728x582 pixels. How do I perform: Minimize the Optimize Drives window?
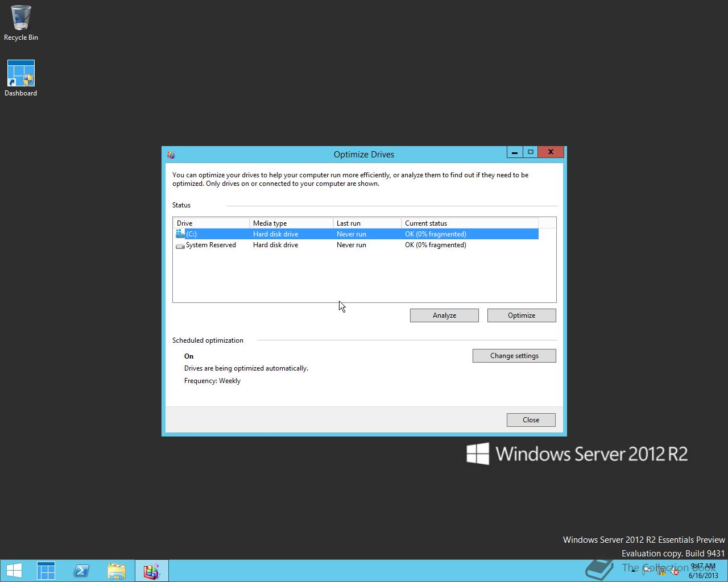click(514, 152)
